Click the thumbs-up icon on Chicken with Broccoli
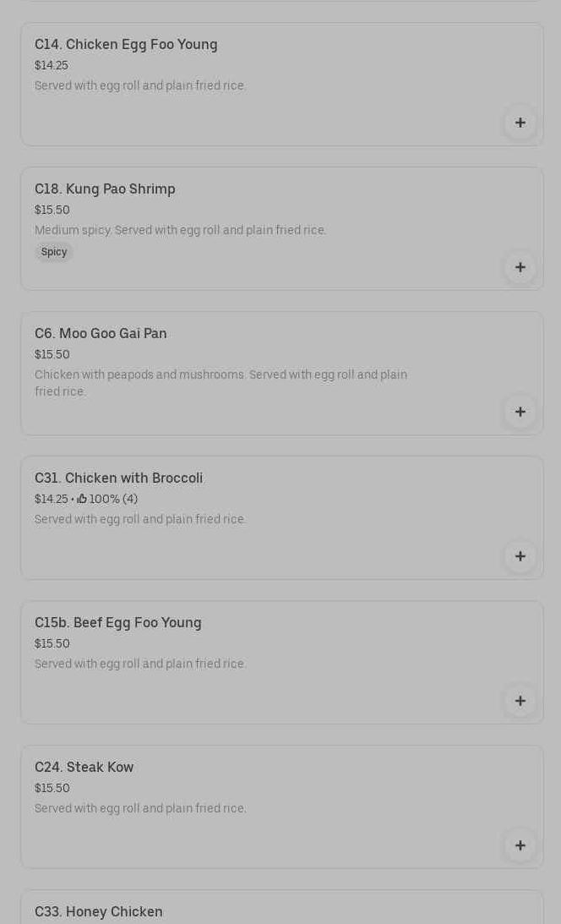561x924 pixels. pos(82,500)
